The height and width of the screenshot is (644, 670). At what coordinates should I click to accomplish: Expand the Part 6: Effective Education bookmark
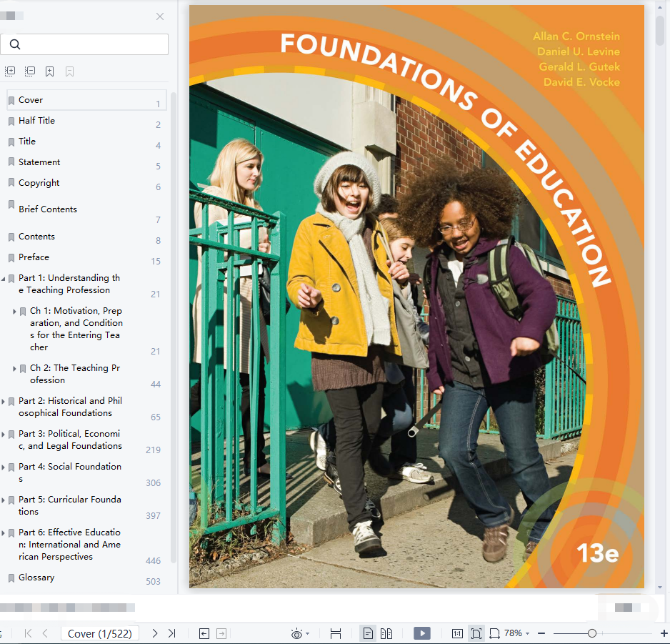coord(4,533)
